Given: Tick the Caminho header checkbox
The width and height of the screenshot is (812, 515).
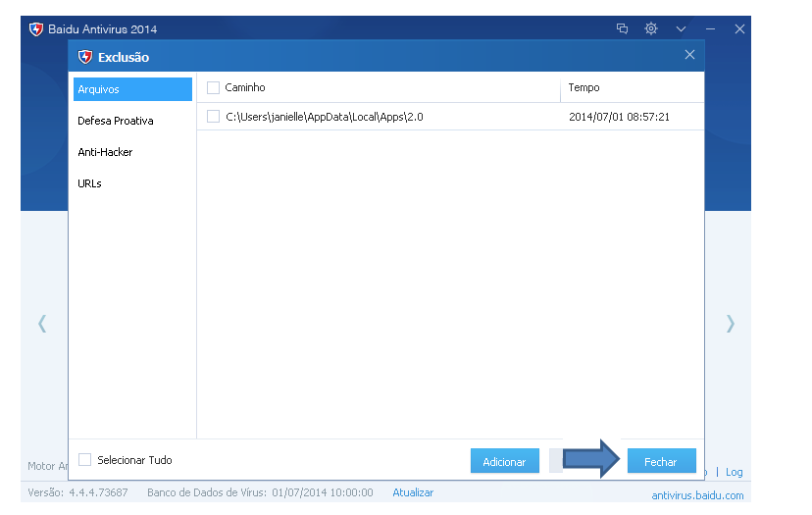Looking at the screenshot, I should (x=213, y=87).
